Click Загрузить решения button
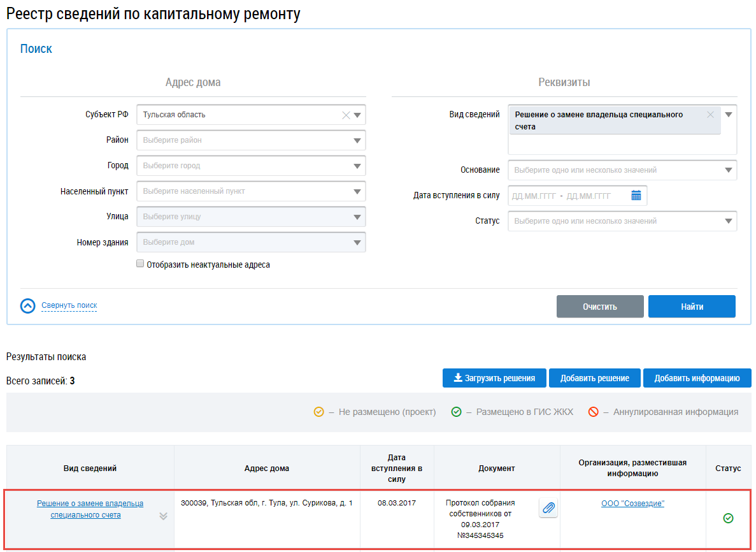 click(x=494, y=378)
